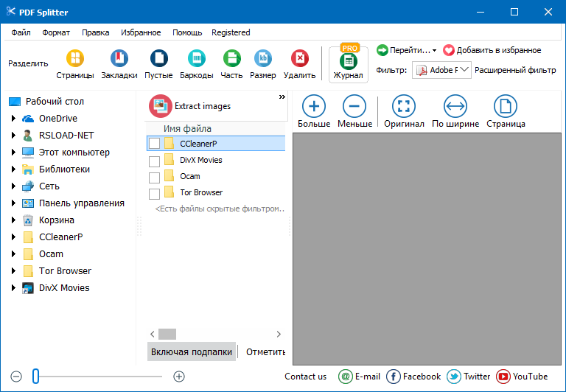Zoom in with the Больше button

point(314,107)
